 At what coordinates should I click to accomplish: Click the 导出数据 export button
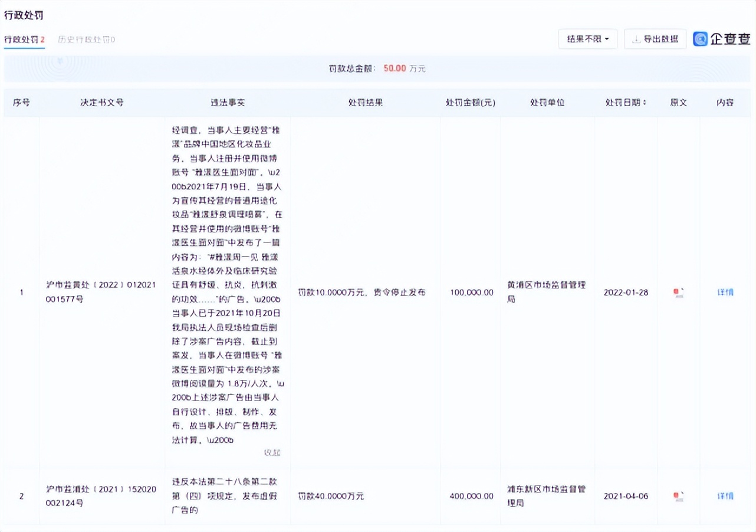[655, 39]
